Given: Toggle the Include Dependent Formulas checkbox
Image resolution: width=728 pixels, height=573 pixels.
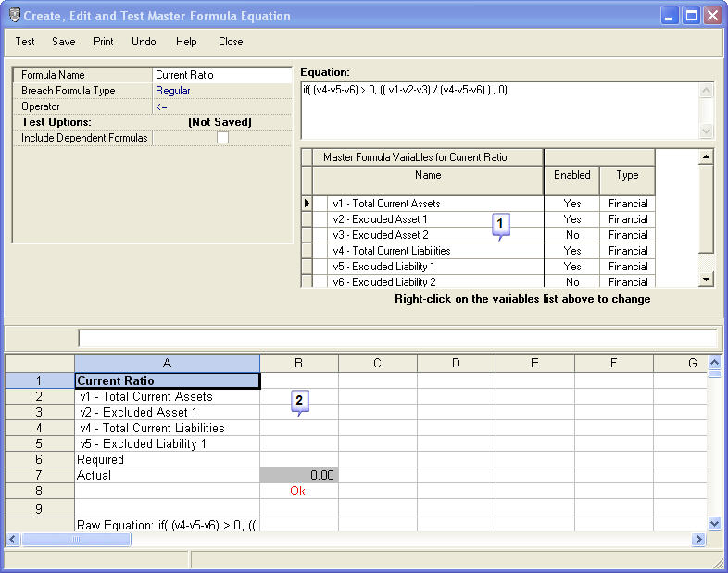Looking at the screenshot, I should (222, 138).
